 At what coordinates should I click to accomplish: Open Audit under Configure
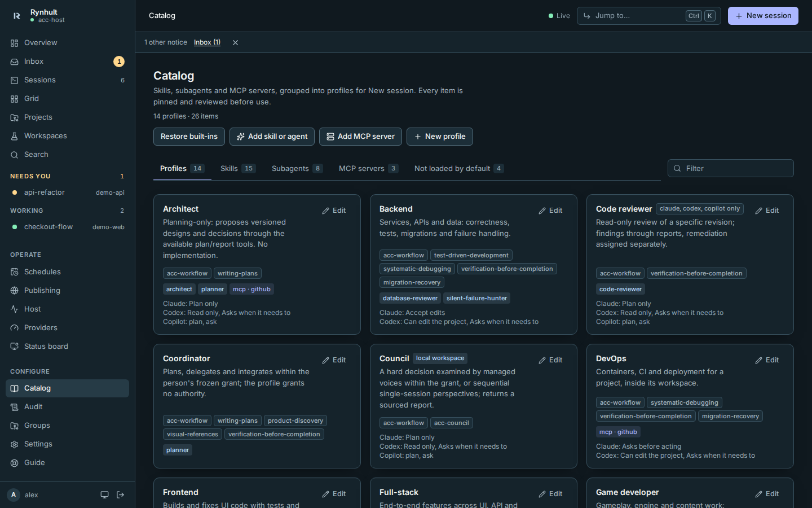(x=67, y=407)
